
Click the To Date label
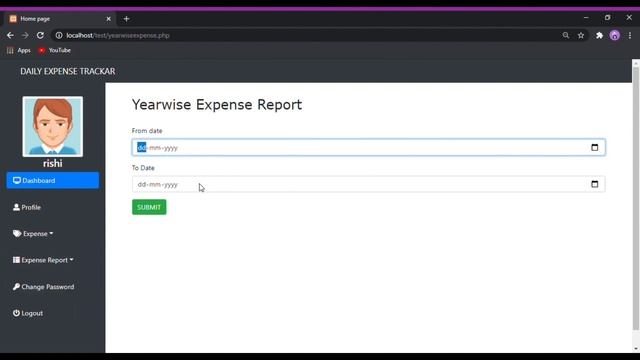[x=143, y=168]
